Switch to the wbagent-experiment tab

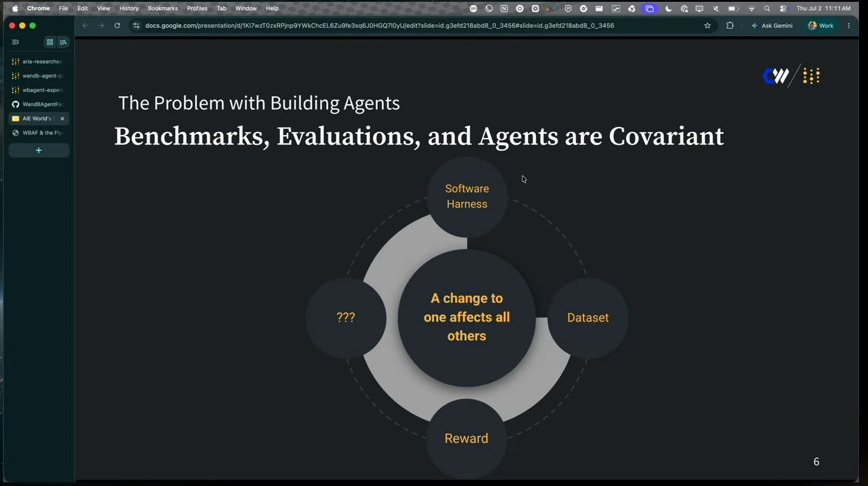pyautogui.click(x=39, y=90)
